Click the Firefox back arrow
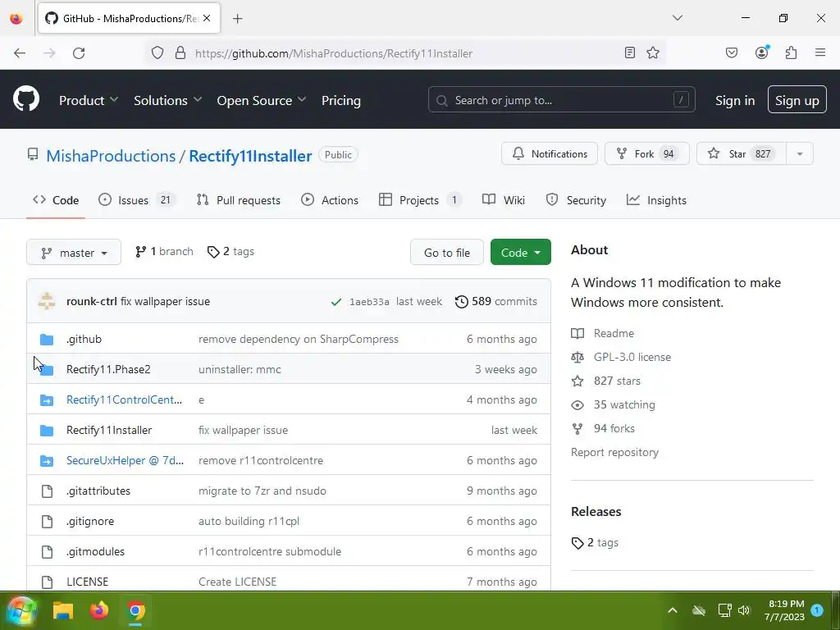840x630 pixels. click(20, 53)
